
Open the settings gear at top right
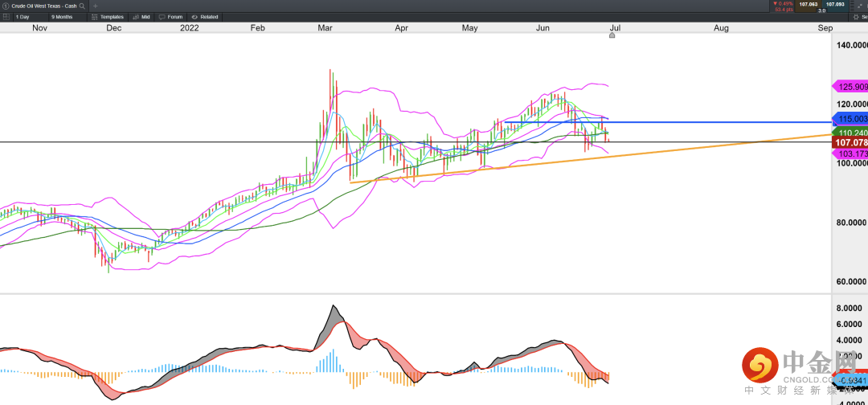tap(855, 16)
